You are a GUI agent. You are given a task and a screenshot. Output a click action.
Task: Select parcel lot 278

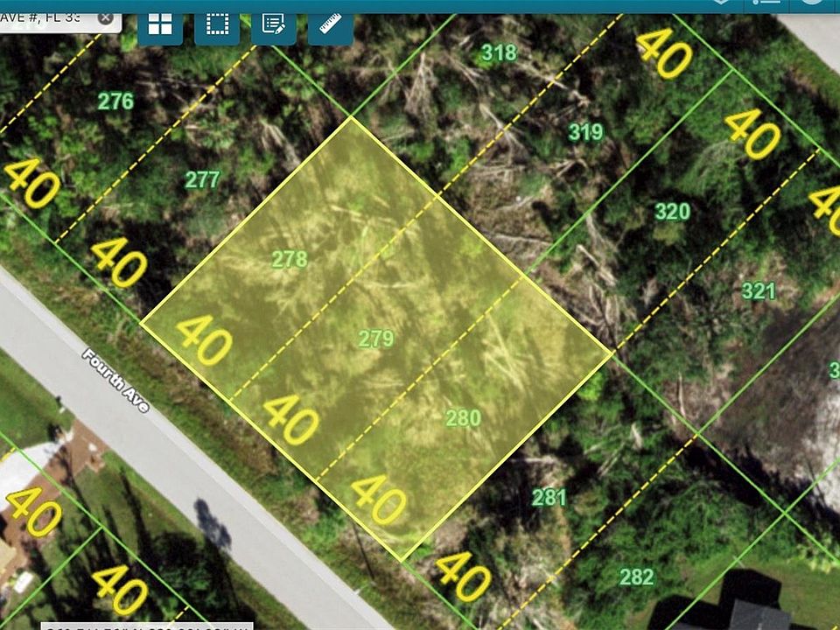click(290, 259)
